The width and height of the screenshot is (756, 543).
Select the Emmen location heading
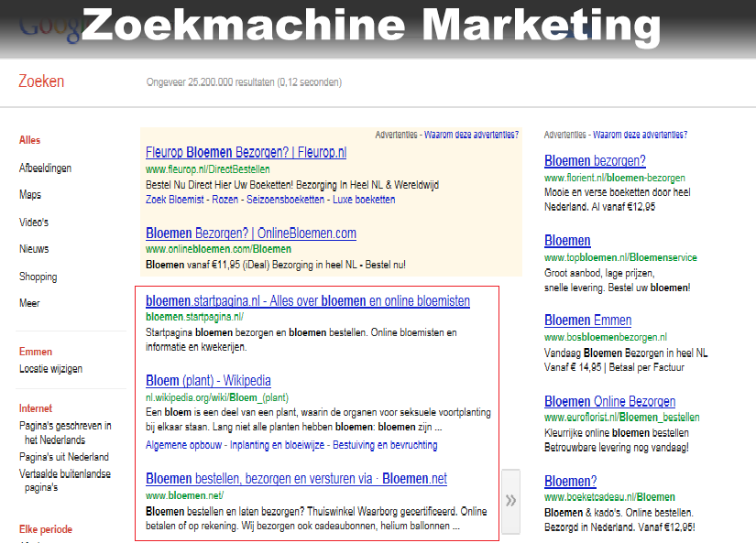[36, 352]
